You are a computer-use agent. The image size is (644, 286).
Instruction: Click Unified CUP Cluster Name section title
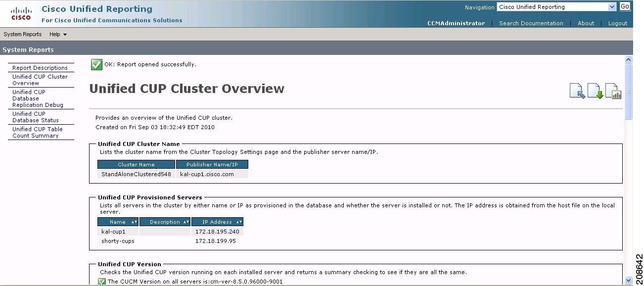(x=138, y=144)
